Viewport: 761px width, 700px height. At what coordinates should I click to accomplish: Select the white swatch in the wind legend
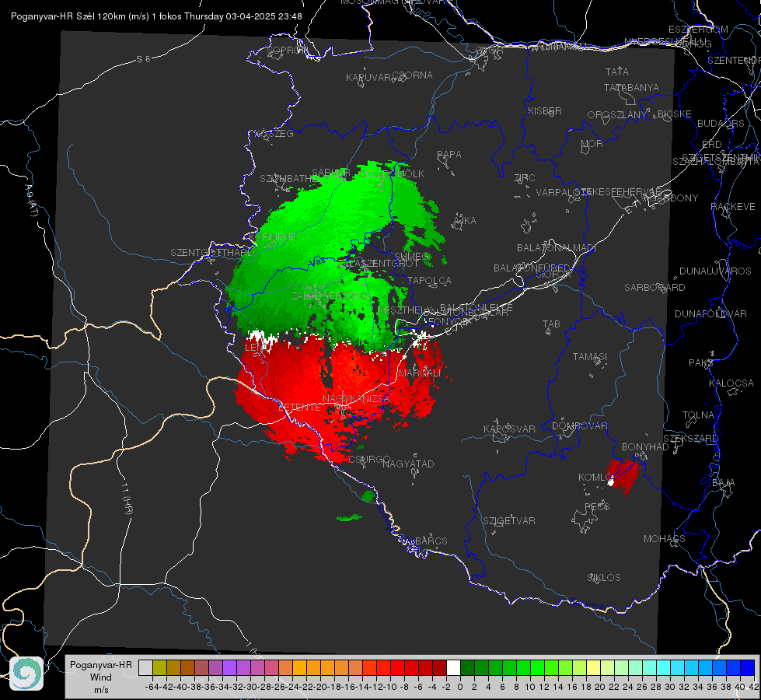point(453,667)
